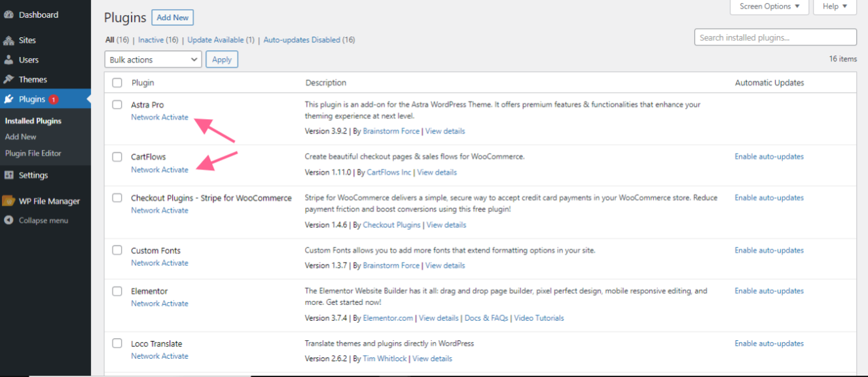Filter by Inactive (16) plugins

coord(158,40)
